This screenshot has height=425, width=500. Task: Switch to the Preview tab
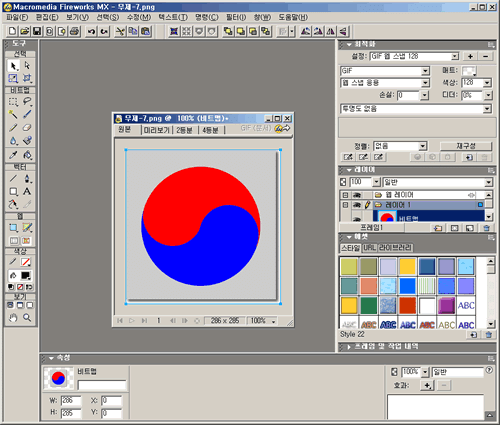pyautogui.click(x=156, y=130)
